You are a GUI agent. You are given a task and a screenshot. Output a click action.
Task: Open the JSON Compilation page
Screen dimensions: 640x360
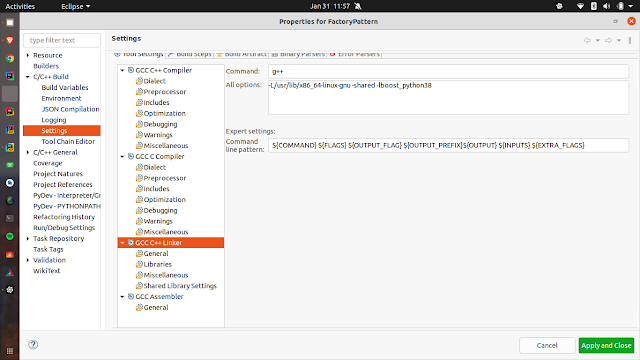click(70, 109)
